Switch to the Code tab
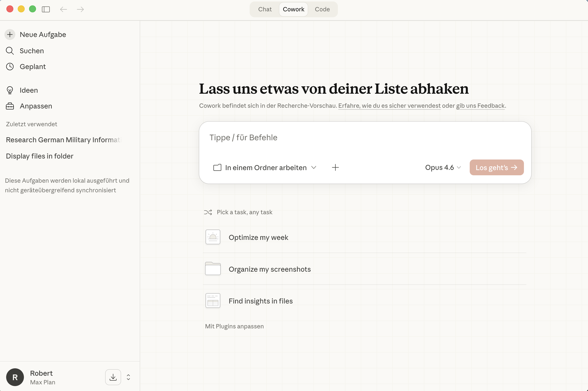Screen dimensions: 588x391 click(322, 9)
